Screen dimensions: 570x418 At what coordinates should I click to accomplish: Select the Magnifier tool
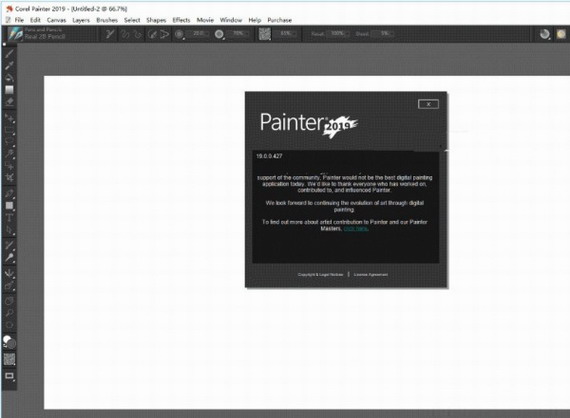point(9,313)
